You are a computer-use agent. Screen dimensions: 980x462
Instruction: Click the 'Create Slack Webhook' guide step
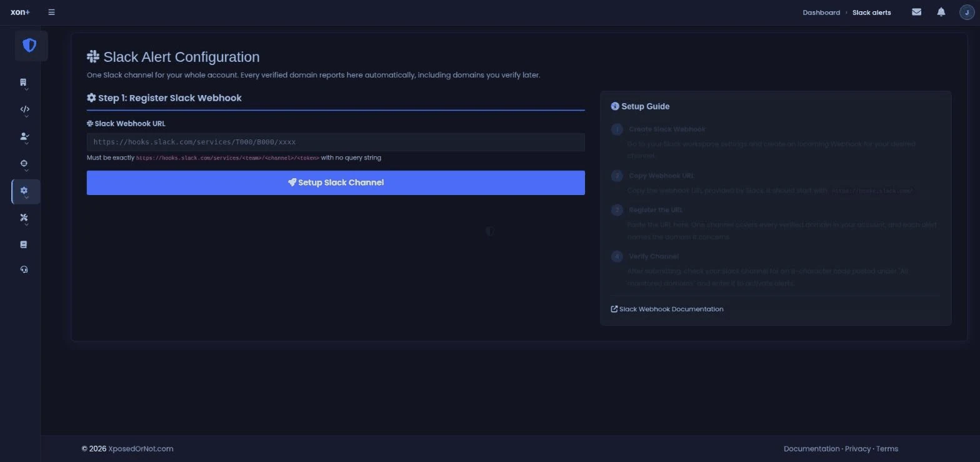pos(667,129)
